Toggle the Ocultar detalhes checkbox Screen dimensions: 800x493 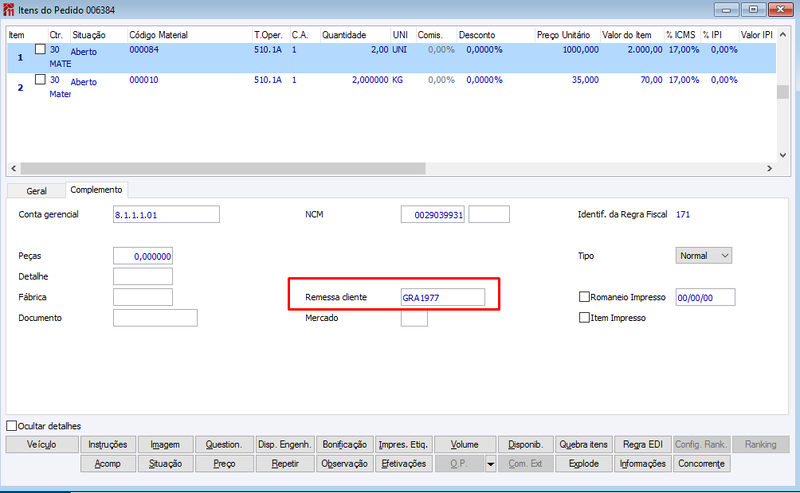(x=11, y=426)
